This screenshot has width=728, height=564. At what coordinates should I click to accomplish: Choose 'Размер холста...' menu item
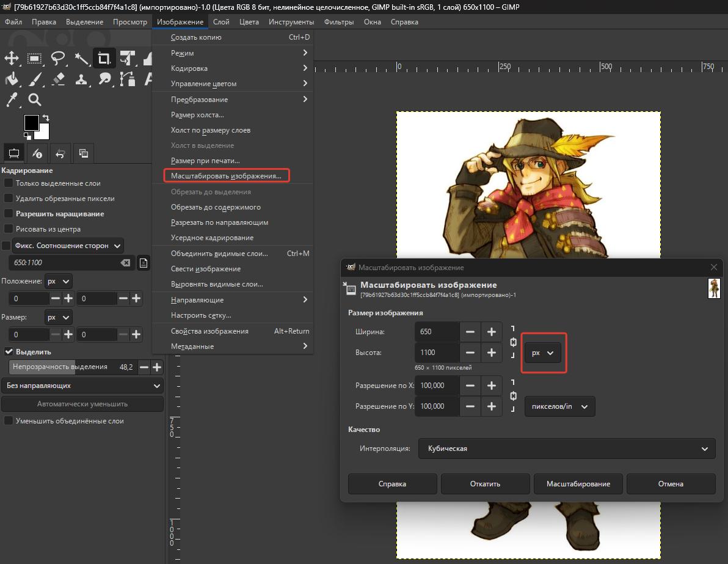click(233, 115)
